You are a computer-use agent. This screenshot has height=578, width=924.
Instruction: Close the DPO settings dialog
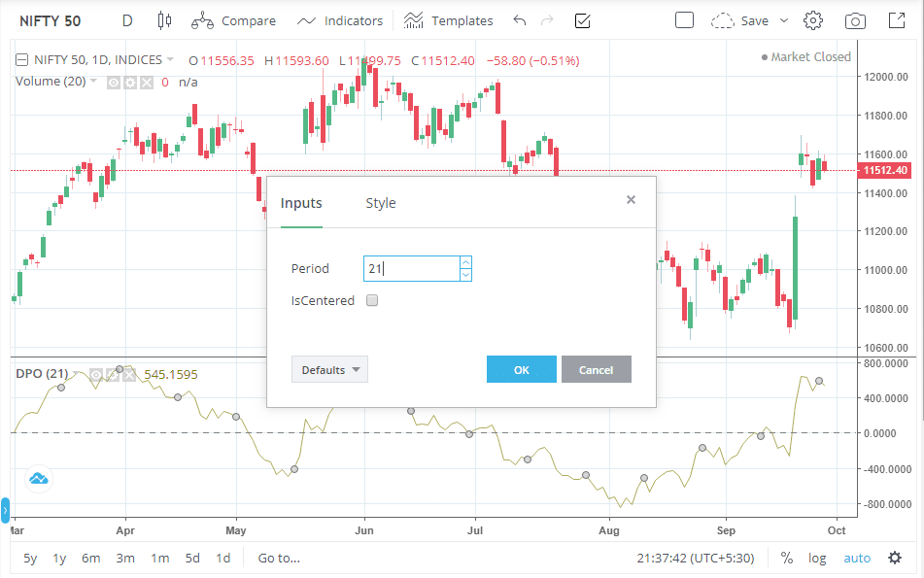pyautogui.click(x=631, y=200)
